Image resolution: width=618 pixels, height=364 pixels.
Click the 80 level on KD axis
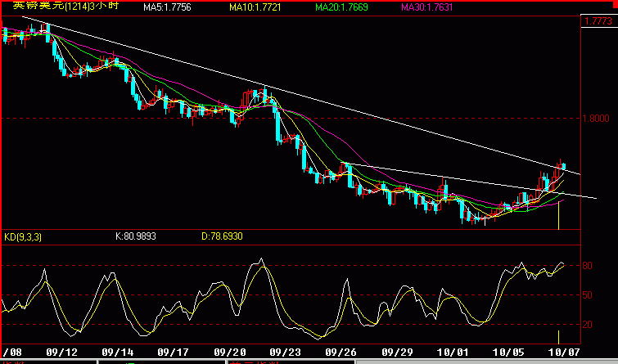(x=587, y=266)
